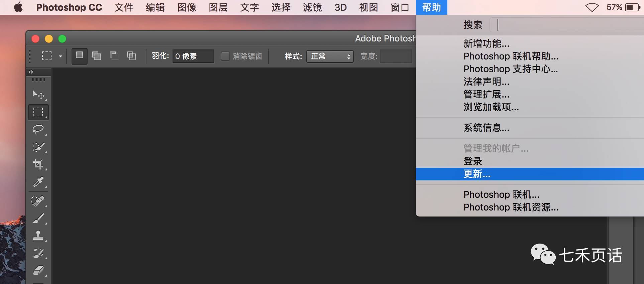The image size is (644, 284).
Task: Choose Photoshop 支持中心...
Action: pyautogui.click(x=530, y=69)
